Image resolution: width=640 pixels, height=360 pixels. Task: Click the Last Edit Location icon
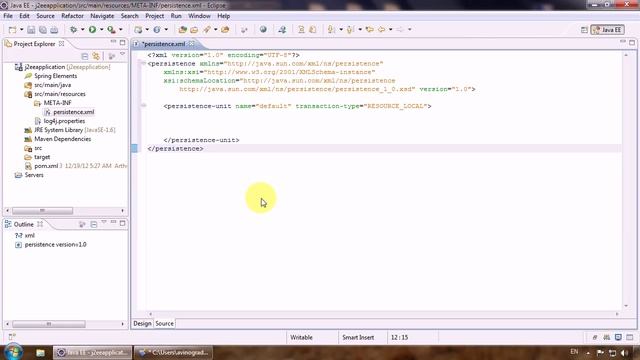click(370, 30)
